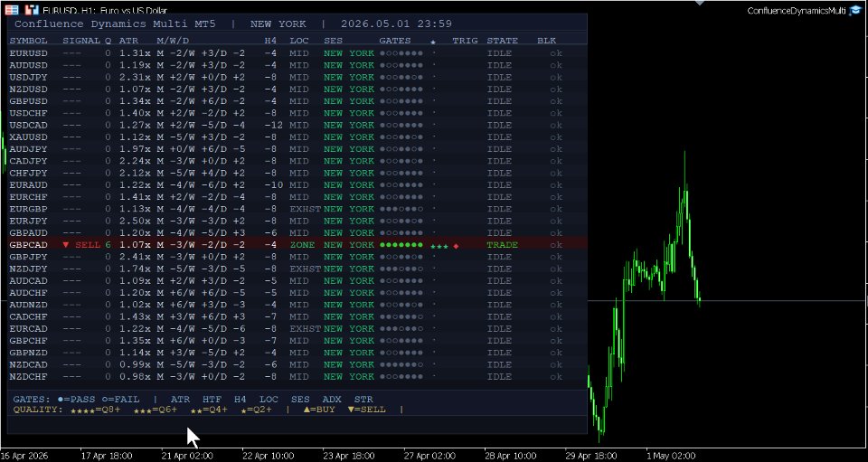Click the gate dots in EURUSD row
Image resolution: width=868 pixels, height=462 pixels.
click(x=401, y=53)
